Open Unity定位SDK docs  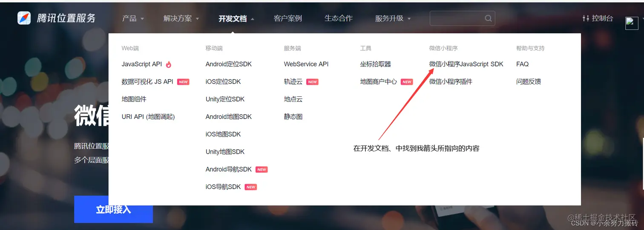225,99
